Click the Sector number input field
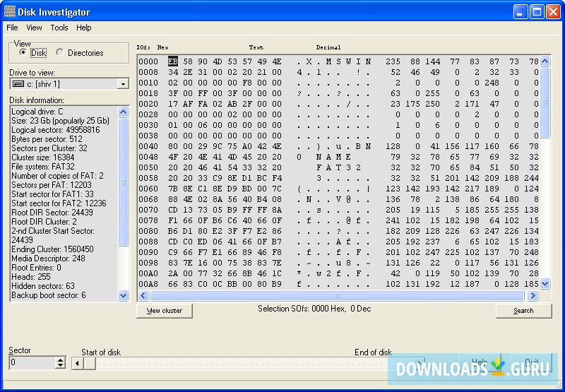The image size is (565, 392). tap(32, 362)
